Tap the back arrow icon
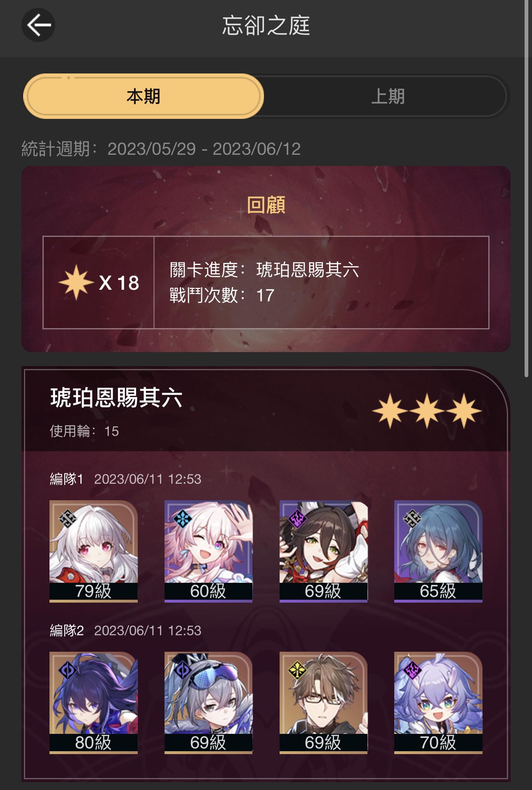 click(x=38, y=25)
